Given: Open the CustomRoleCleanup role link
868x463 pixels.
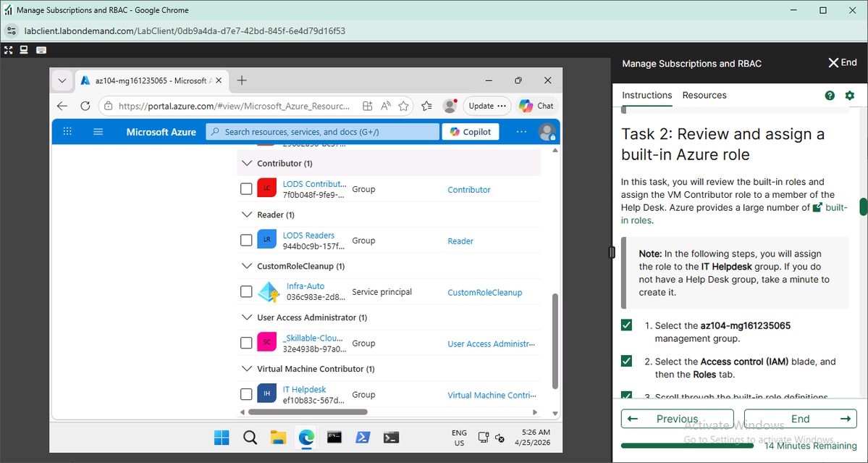Looking at the screenshot, I should pyautogui.click(x=485, y=293).
